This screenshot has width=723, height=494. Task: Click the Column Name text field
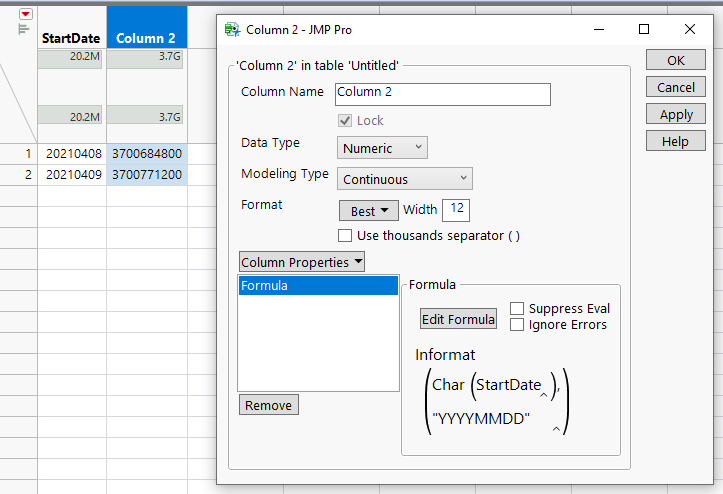coord(443,94)
